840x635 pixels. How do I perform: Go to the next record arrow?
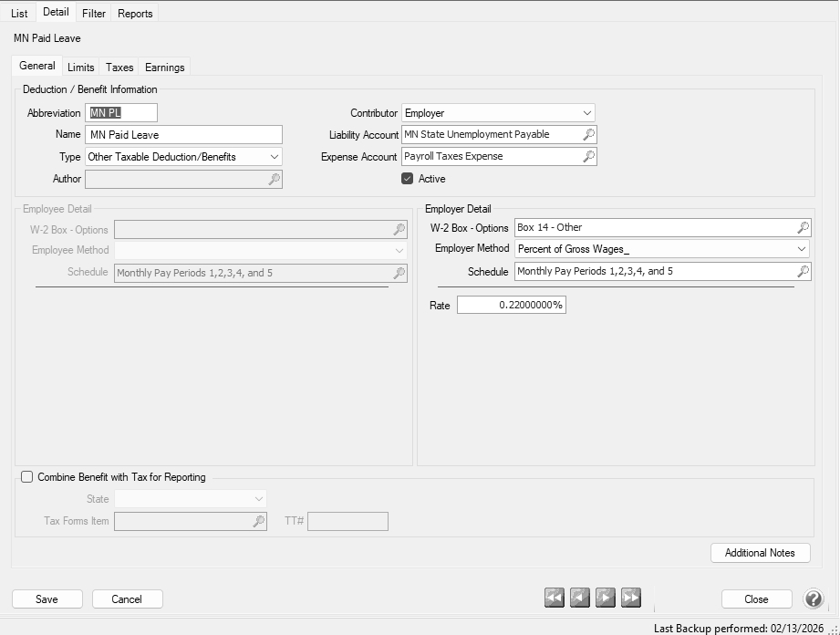606,598
